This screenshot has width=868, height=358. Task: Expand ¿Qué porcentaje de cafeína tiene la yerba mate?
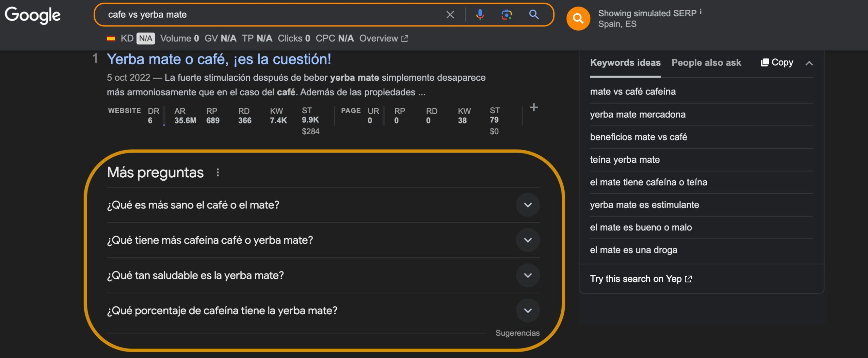[528, 310]
